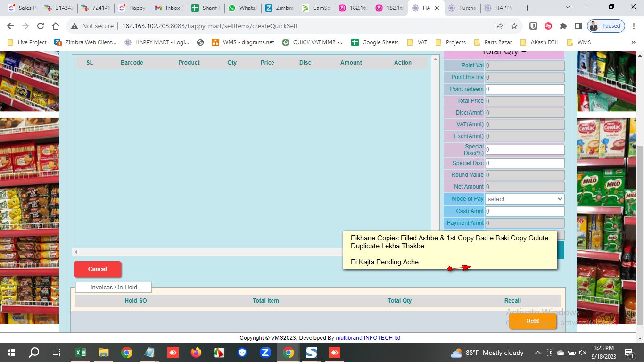
Task: Open the browser side panel
Action: [578, 26]
